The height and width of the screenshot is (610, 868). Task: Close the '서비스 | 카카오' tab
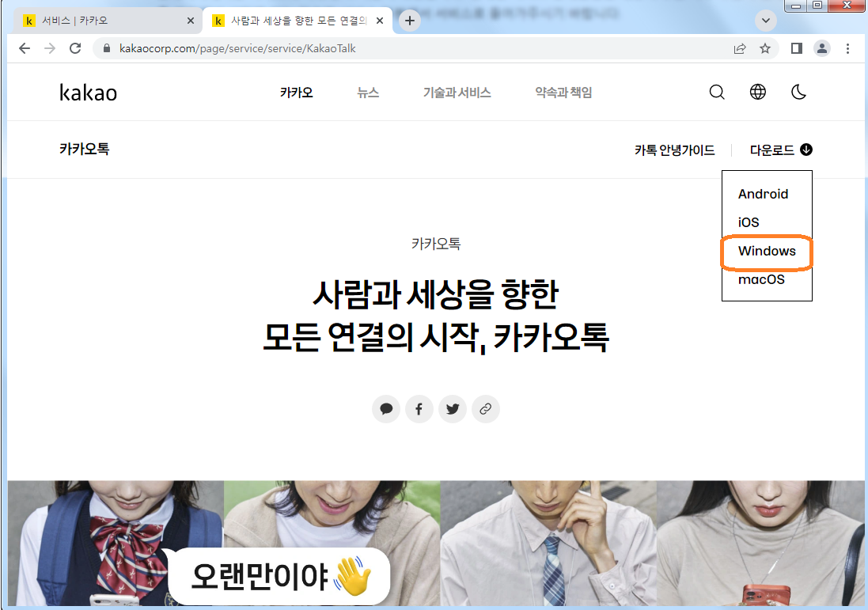(x=191, y=21)
